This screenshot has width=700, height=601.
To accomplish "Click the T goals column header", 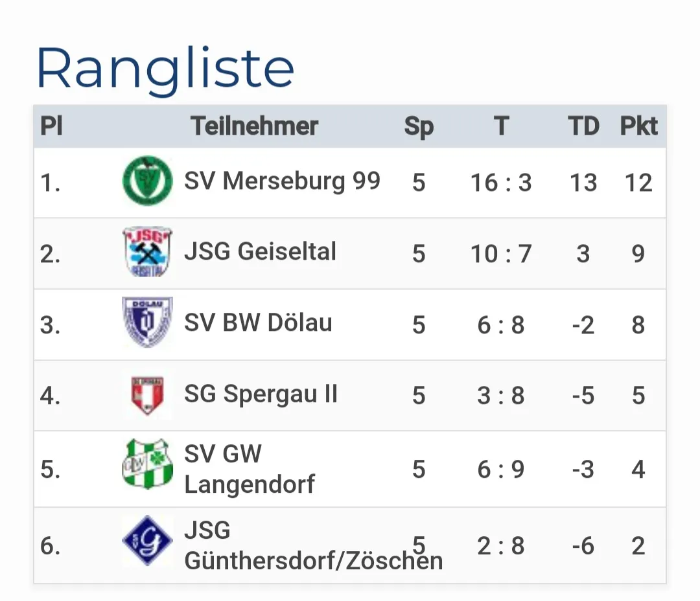I will (x=501, y=126).
